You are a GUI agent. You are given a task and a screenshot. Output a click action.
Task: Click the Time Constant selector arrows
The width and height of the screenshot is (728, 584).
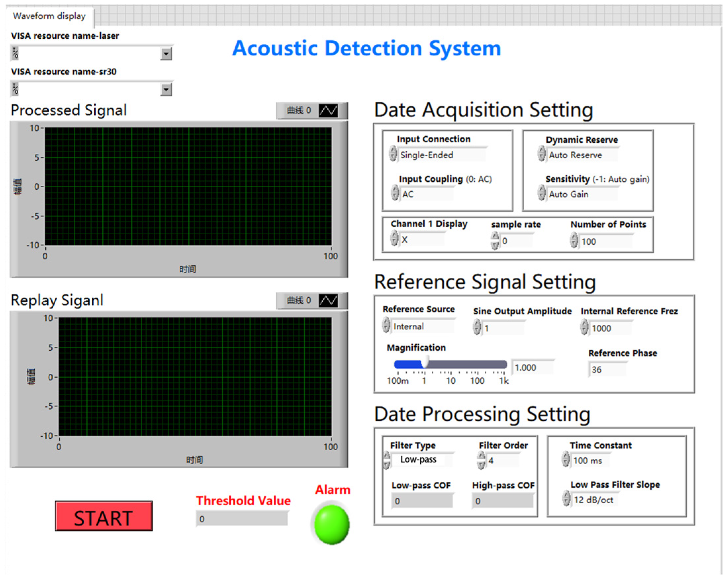click(566, 460)
